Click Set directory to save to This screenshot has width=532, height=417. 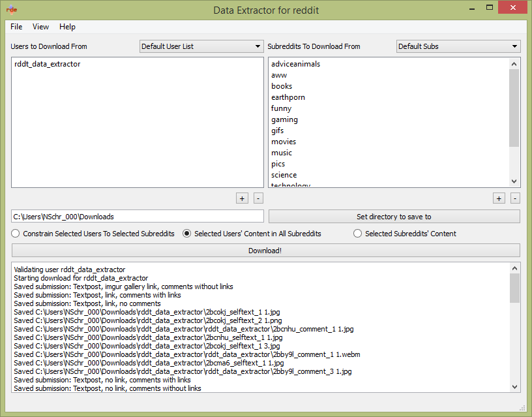pos(394,217)
